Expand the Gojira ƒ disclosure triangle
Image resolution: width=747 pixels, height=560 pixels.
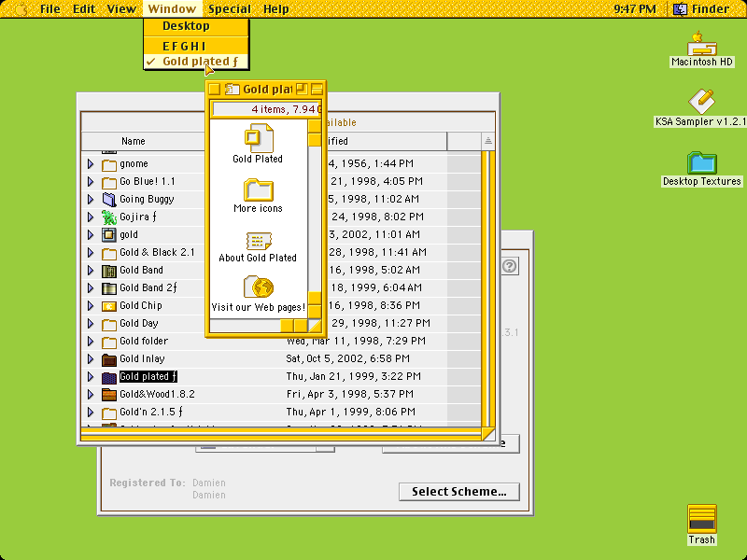91,217
